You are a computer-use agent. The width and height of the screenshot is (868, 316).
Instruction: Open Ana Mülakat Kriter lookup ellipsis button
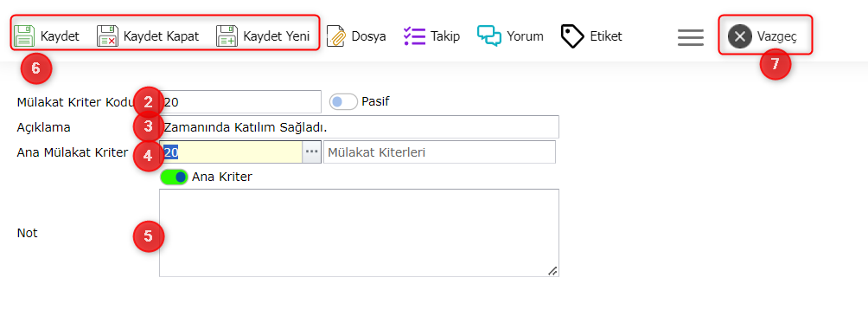[x=311, y=152]
